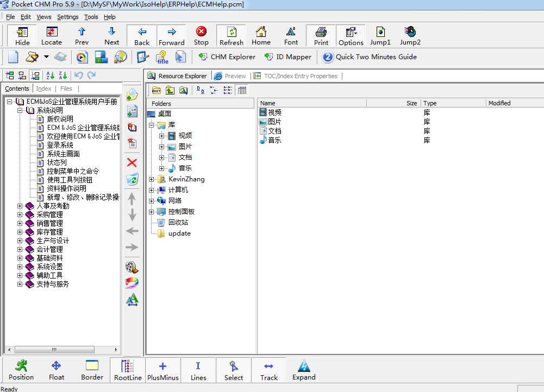This screenshot has height=392, width=544.
Task: Click the Position button
Action: coord(21,370)
